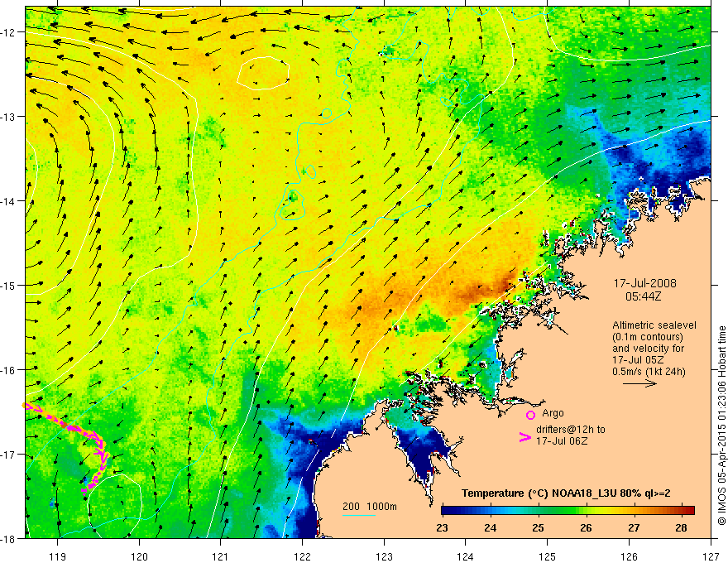Image resolution: width=728 pixels, height=563 pixels.
Task: Click the colorbar tick label 24
Action: 490,527
